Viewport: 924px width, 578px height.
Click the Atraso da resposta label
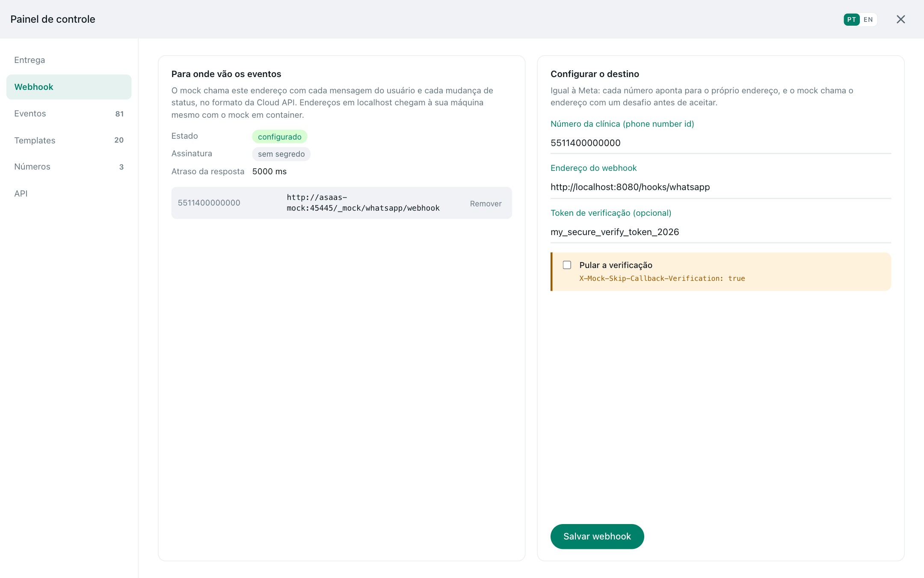point(208,171)
